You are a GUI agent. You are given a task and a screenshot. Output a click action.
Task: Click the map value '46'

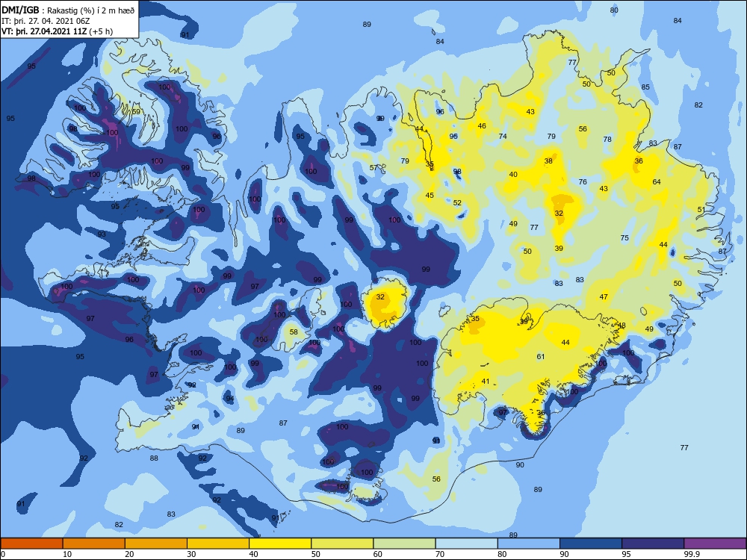click(482, 126)
